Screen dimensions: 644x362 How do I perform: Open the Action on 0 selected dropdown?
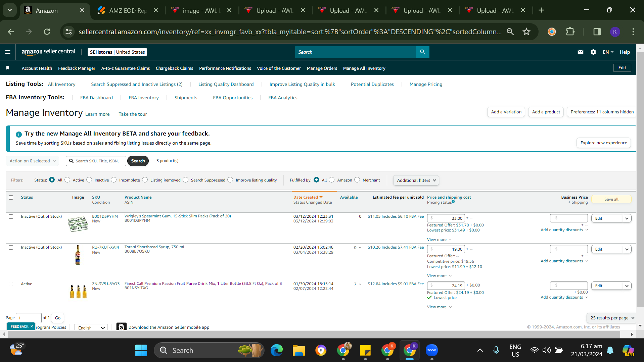click(x=33, y=161)
